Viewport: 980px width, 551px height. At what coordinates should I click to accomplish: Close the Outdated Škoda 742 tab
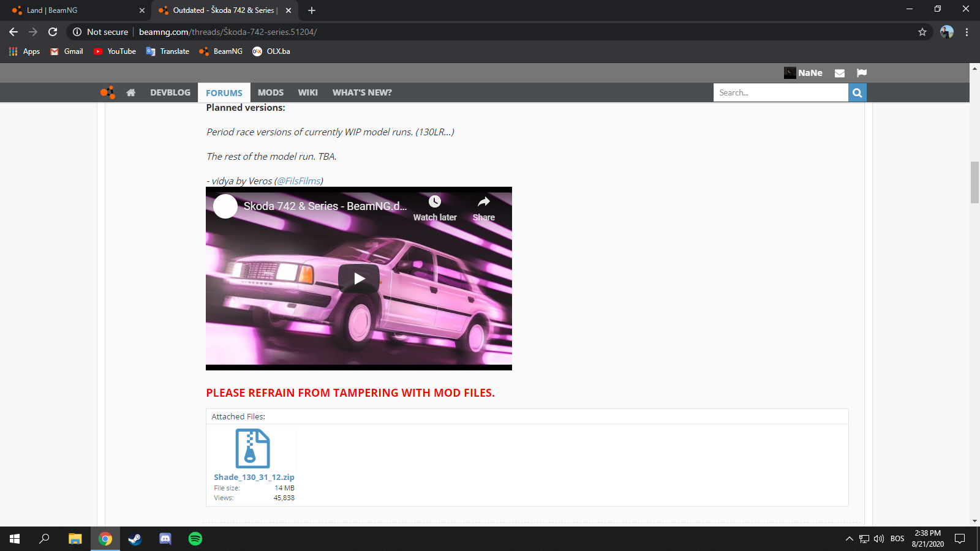click(x=288, y=10)
